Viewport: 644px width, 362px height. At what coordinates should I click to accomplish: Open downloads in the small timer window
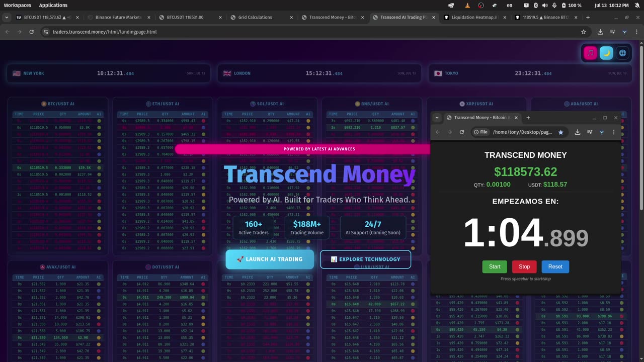click(x=578, y=132)
